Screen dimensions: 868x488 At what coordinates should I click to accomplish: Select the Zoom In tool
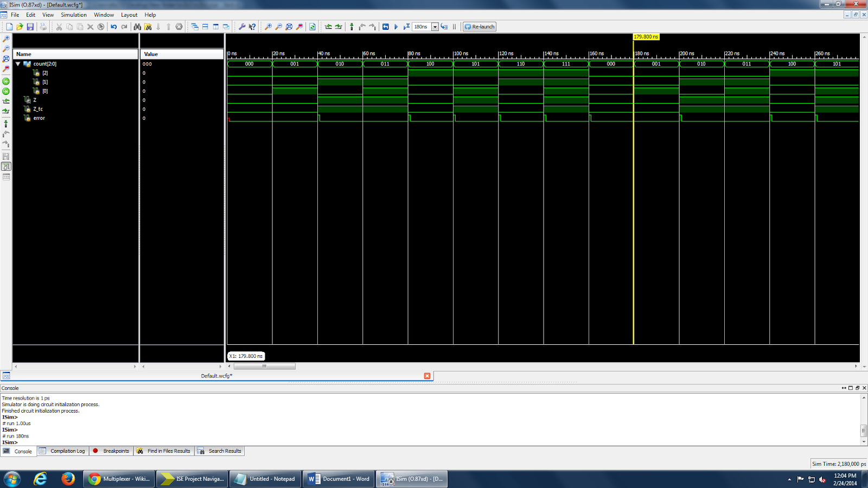point(268,26)
